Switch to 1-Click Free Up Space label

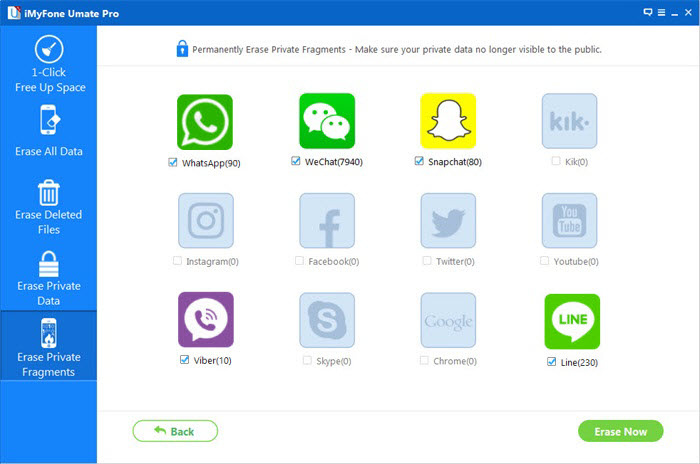(50, 80)
